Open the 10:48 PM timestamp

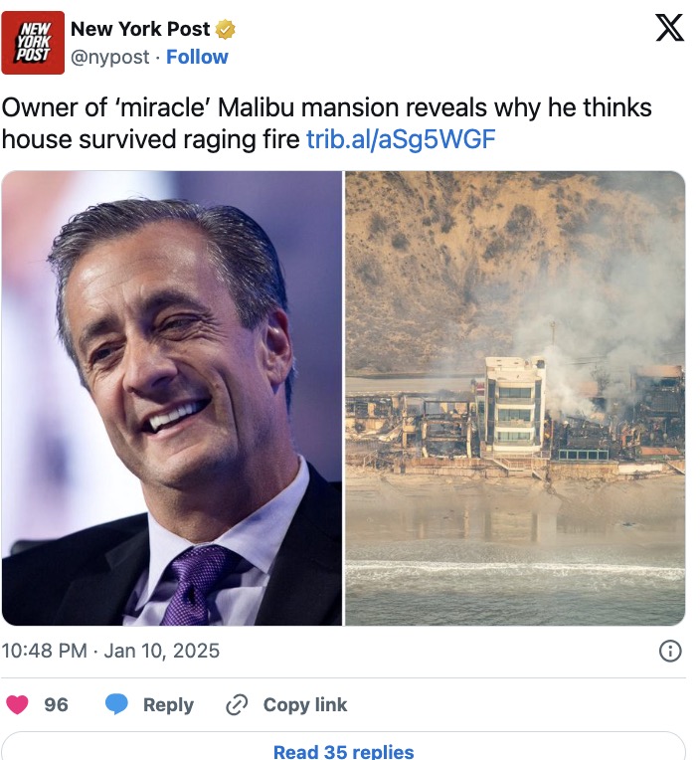coord(44,651)
